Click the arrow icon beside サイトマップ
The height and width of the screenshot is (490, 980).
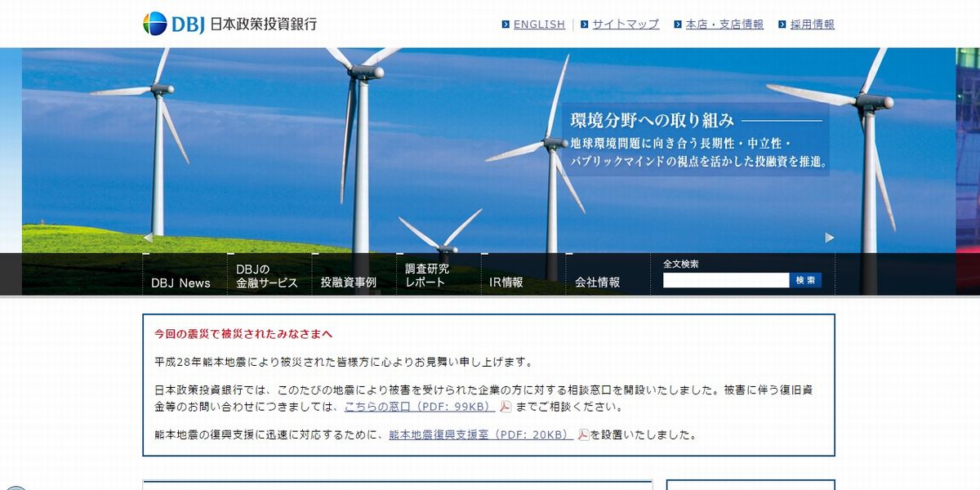[x=585, y=24]
